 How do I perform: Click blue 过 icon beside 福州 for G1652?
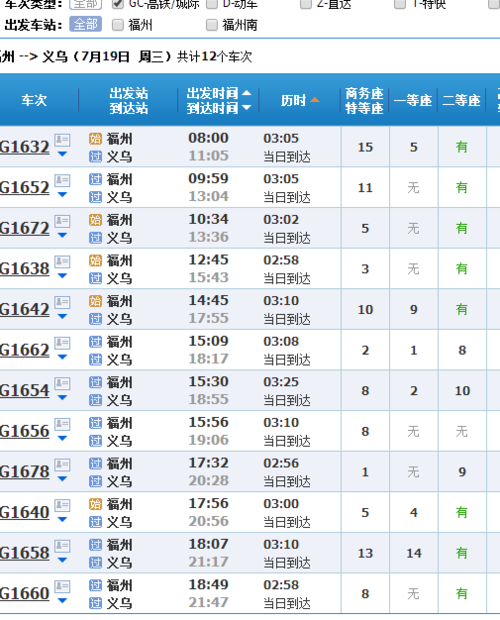95,180
